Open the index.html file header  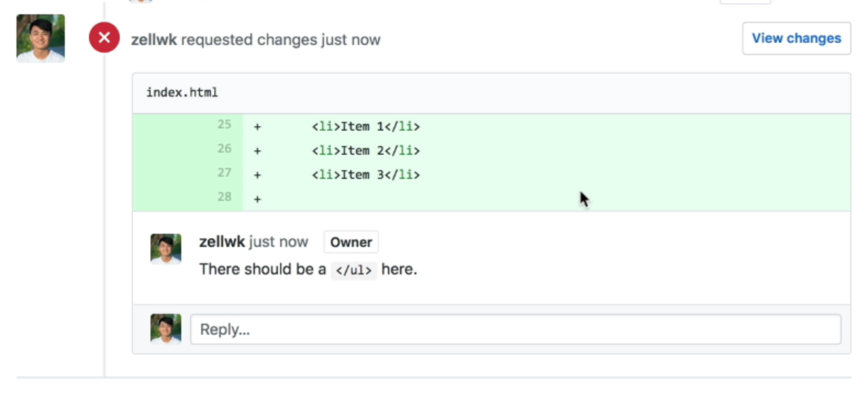(x=181, y=92)
